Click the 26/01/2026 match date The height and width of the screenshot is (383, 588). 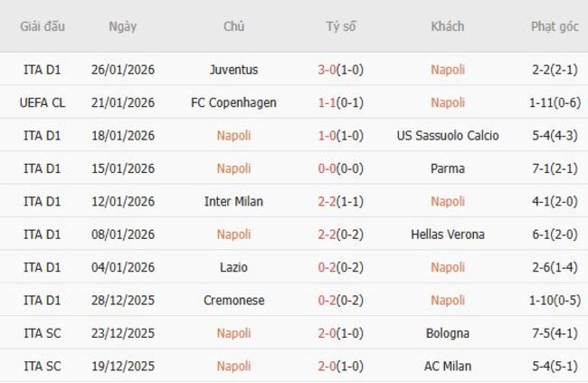[x=122, y=70]
